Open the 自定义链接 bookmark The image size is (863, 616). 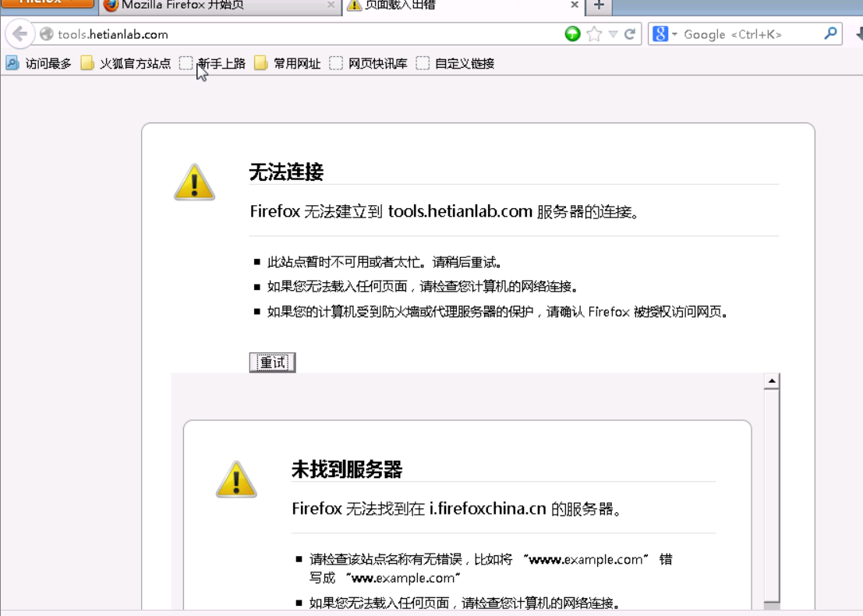[455, 64]
